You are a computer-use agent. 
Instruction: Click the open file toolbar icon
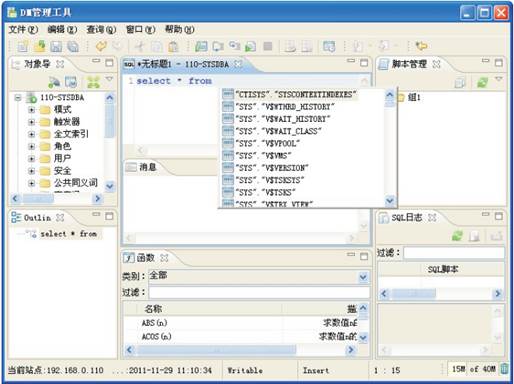coord(40,46)
